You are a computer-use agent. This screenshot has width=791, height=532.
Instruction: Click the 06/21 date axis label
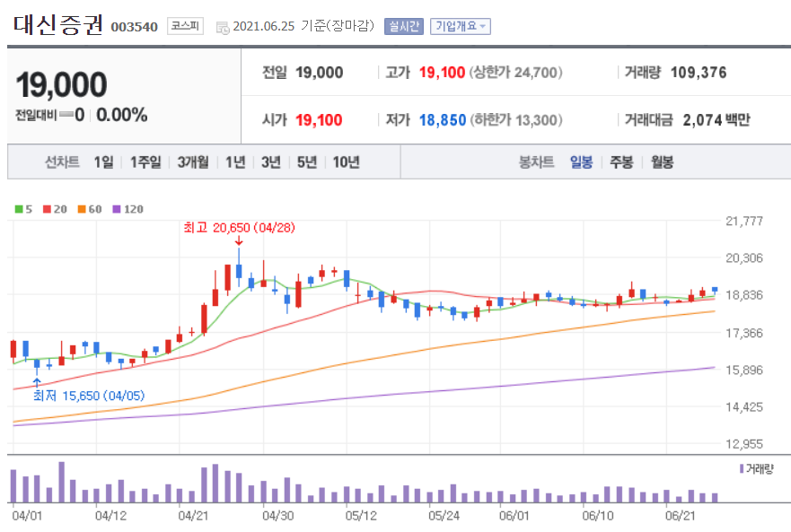[680, 516]
